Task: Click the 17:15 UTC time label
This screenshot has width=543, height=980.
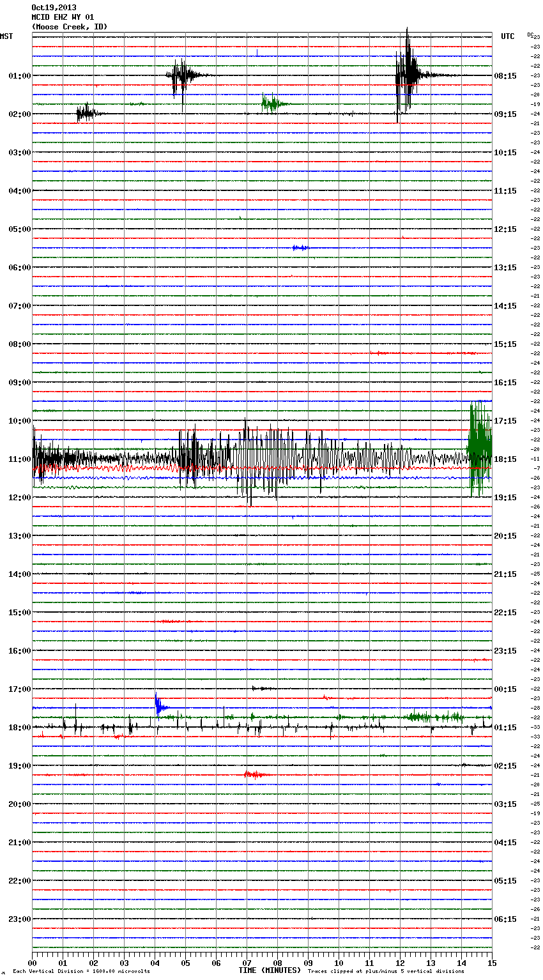Action: pyautogui.click(x=505, y=421)
